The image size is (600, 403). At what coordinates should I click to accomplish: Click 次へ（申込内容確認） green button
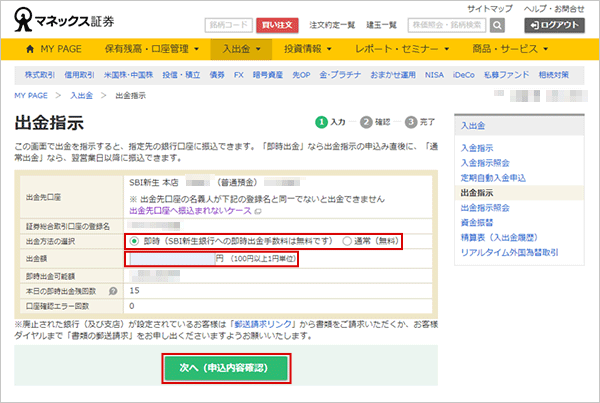pyautogui.click(x=226, y=368)
